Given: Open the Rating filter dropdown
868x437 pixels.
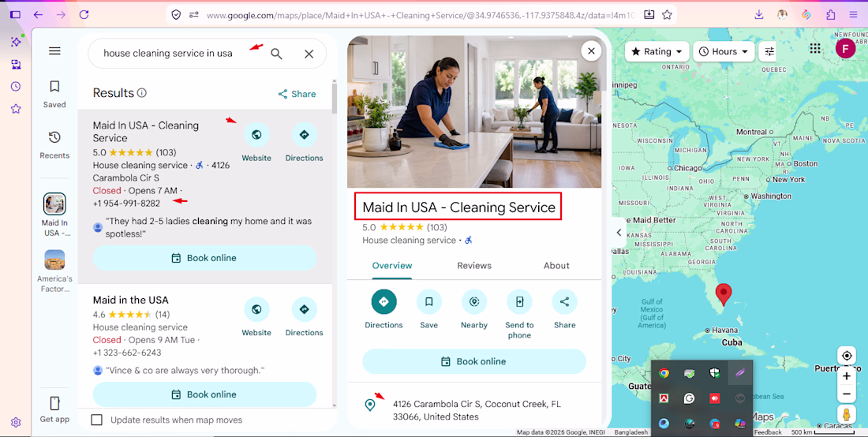Looking at the screenshot, I should pos(657,51).
